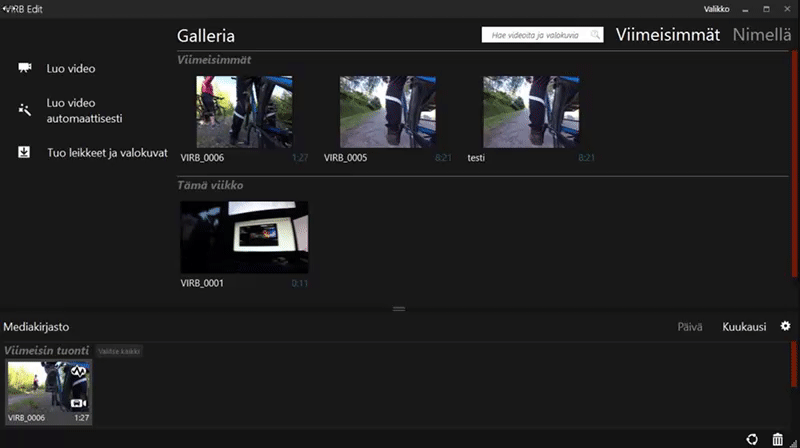The height and width of the screenshot is (448, 800).
Task: Maximize the VIRB Edit window
Action: point(766,9)
